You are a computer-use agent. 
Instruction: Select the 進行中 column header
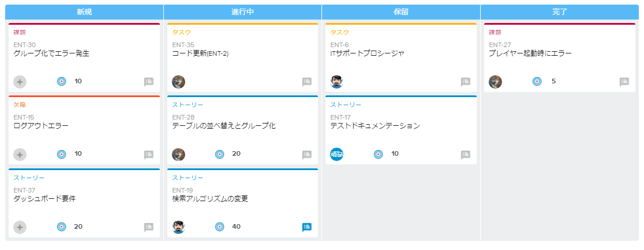point(242,12)
